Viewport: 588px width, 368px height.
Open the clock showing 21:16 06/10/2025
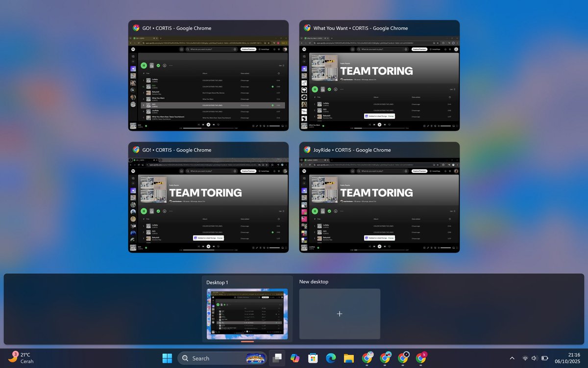(x=567, y=358)
